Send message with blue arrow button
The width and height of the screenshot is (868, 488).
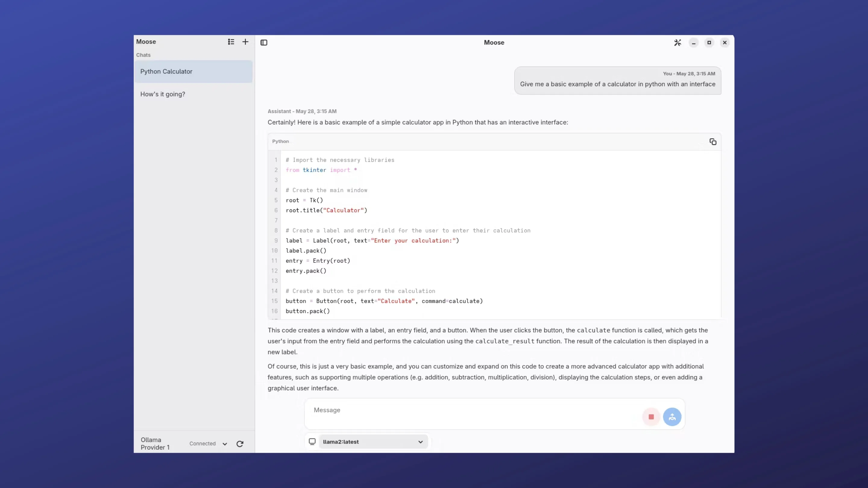(x=672, y=417)
